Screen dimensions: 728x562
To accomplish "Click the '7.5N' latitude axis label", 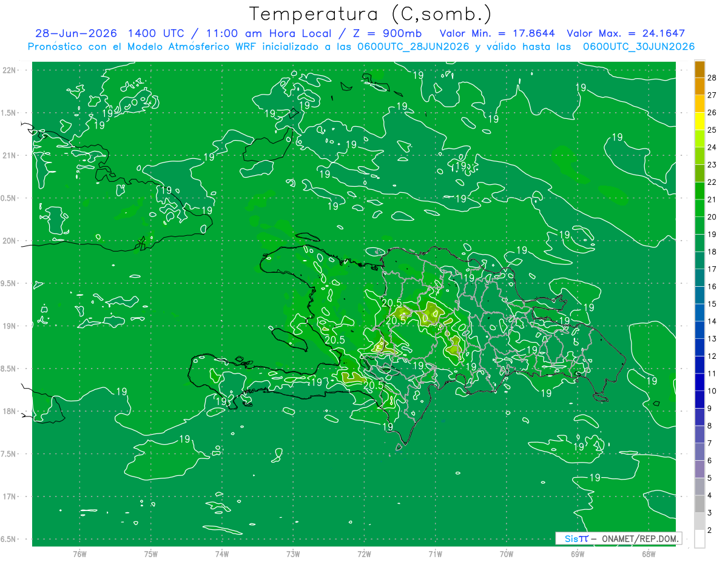I will [x=9, y=453].
